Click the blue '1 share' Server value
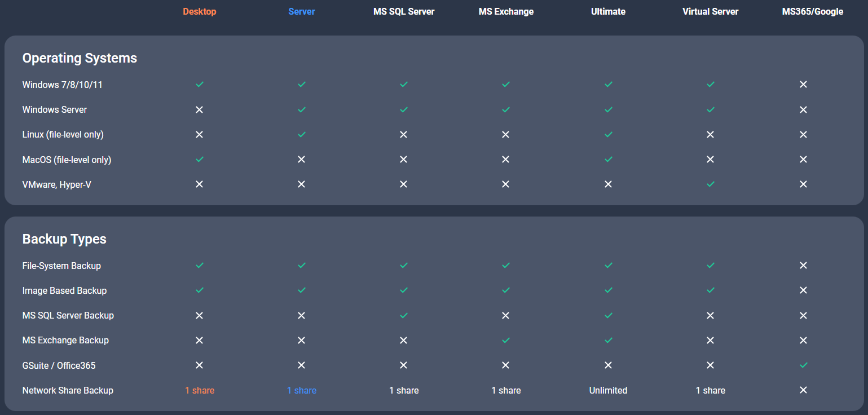Image resolution: width=868 pixels, height=415 pixels. (x=302, y=390)
